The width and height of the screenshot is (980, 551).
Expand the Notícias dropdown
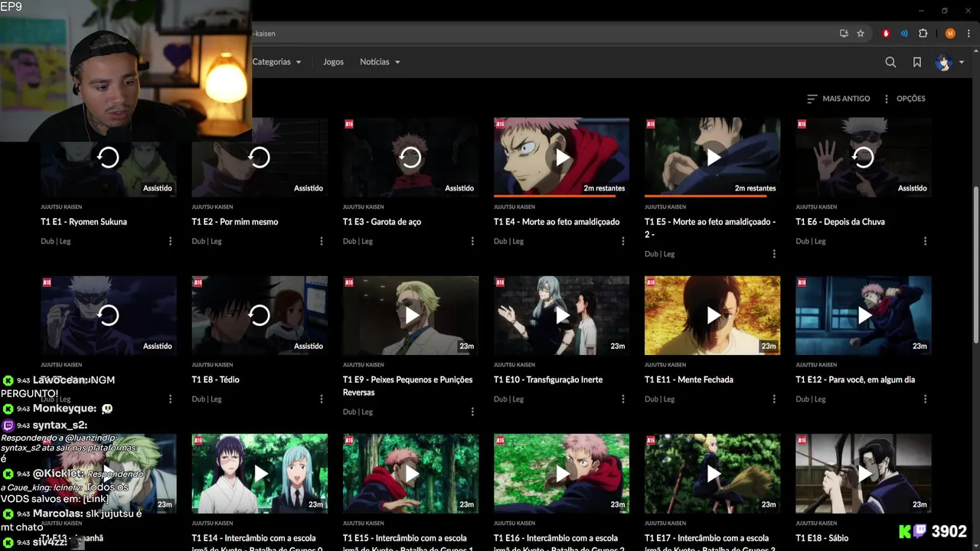coord(380,62)
